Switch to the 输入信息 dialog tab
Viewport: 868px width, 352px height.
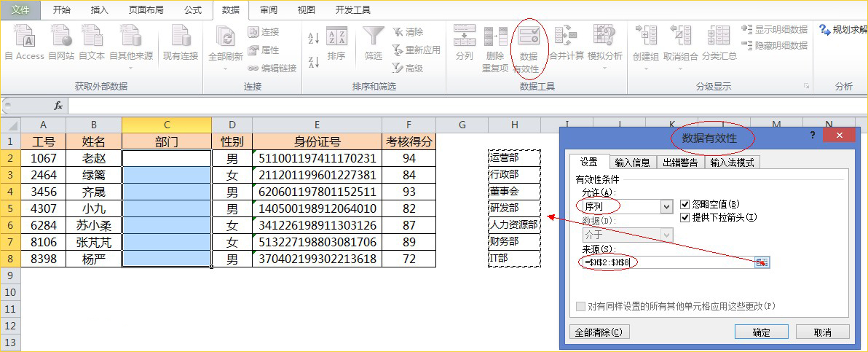[x=633, y=163]
